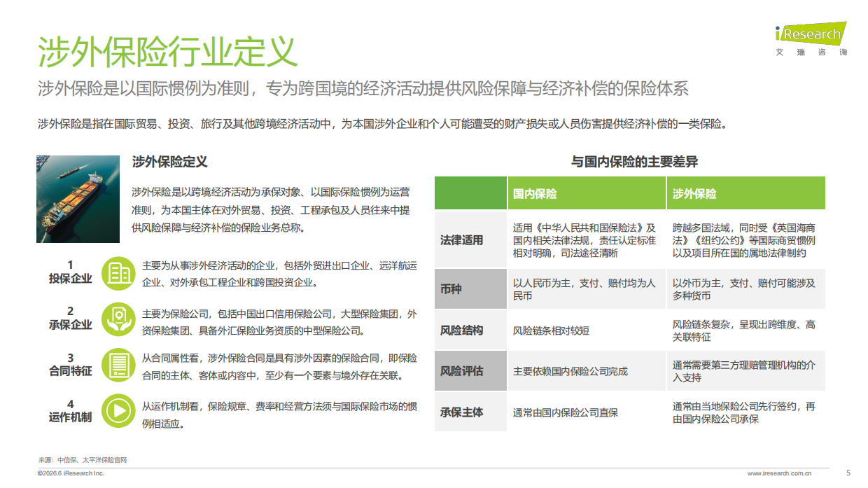Click the description starting 从合同属性看
This screenshot has width=868, height=488.
[x=279, y=367]
